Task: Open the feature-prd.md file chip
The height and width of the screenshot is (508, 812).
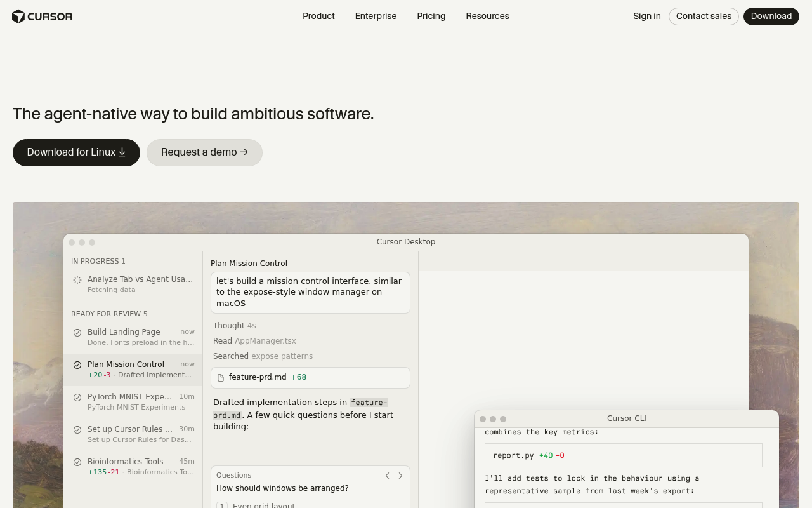Action: [x=310, y=378]
